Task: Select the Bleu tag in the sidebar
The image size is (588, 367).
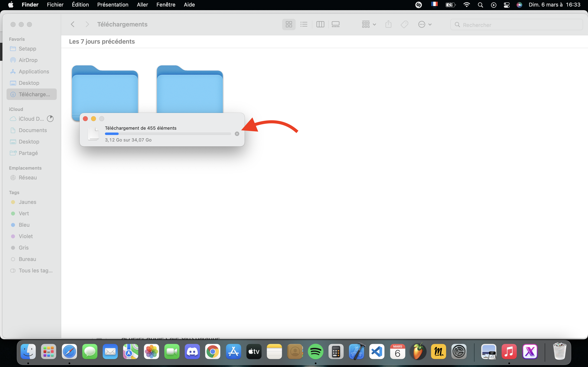Action: (24, 225)
